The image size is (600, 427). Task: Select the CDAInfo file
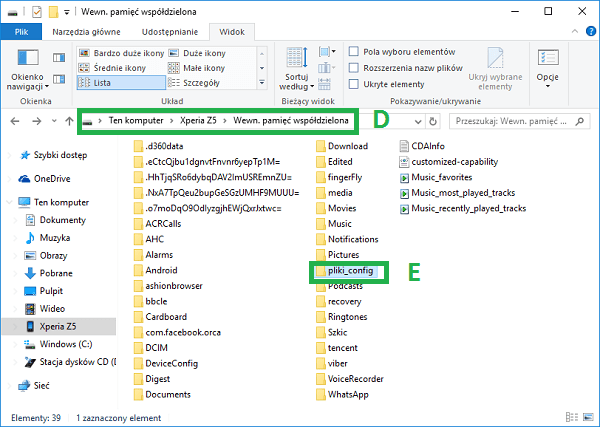pos(422,146)
